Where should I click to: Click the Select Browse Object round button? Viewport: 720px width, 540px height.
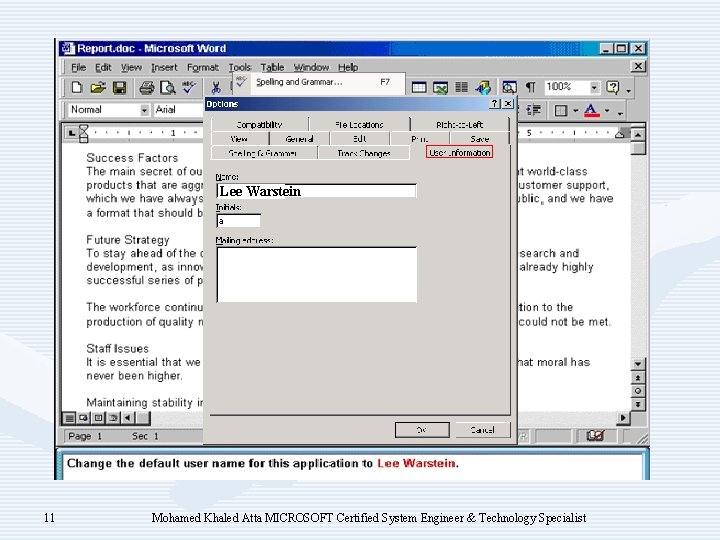tap(638, 391)
